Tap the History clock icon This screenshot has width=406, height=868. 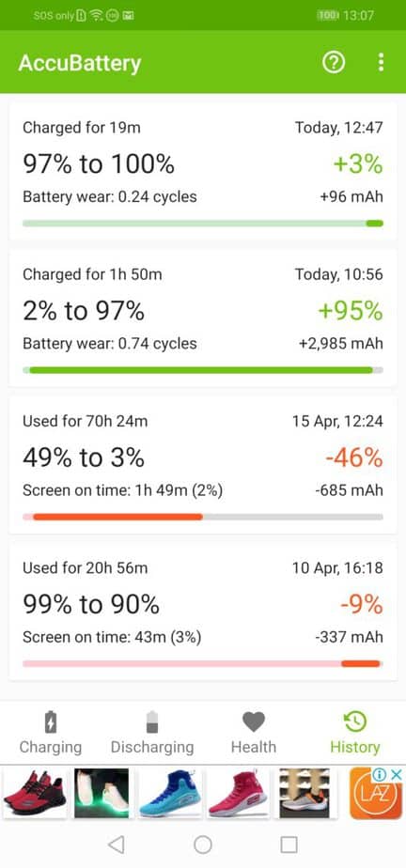pyautogui.click(x=355, y=721)
